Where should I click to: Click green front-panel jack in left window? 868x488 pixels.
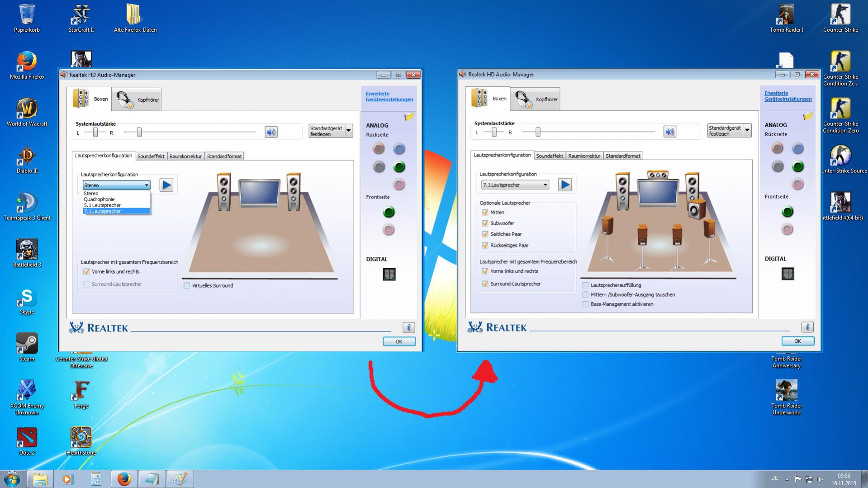[x=389, y=212]
